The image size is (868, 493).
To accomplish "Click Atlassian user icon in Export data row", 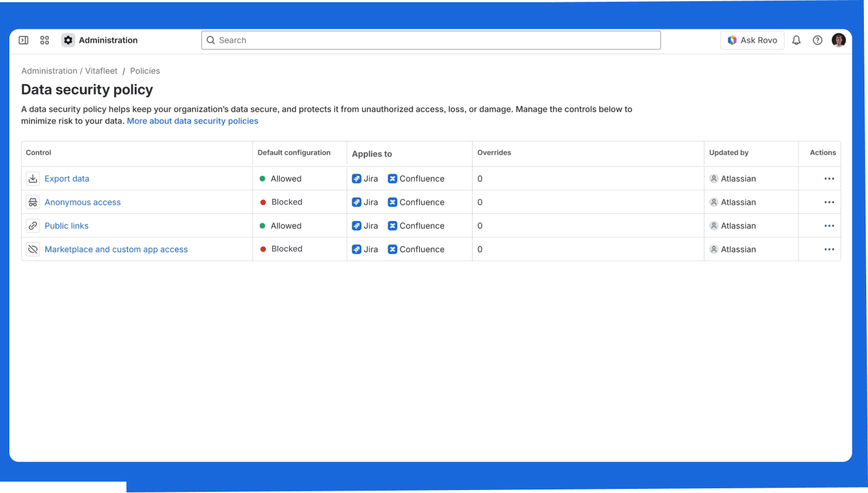I will point(714,179).
